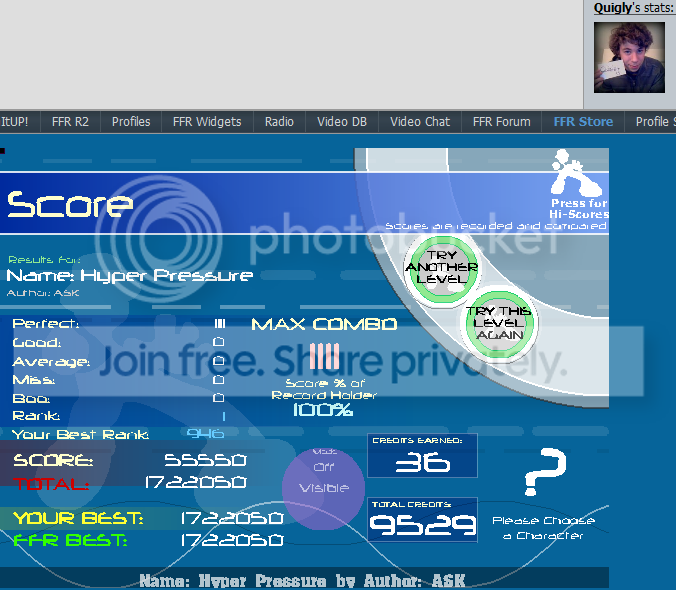The width and height of the screenshot is (676, 590).
Task: Select the FFR R2 menu item
Action: coord(69,122)
